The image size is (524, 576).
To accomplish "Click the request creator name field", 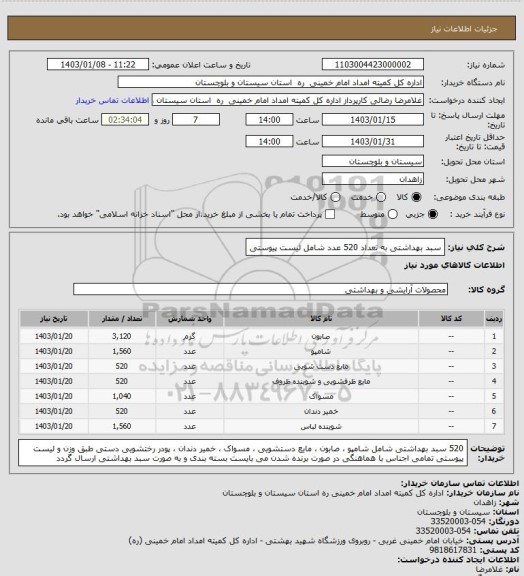I will pyautogui.click(x=288, y=100).
